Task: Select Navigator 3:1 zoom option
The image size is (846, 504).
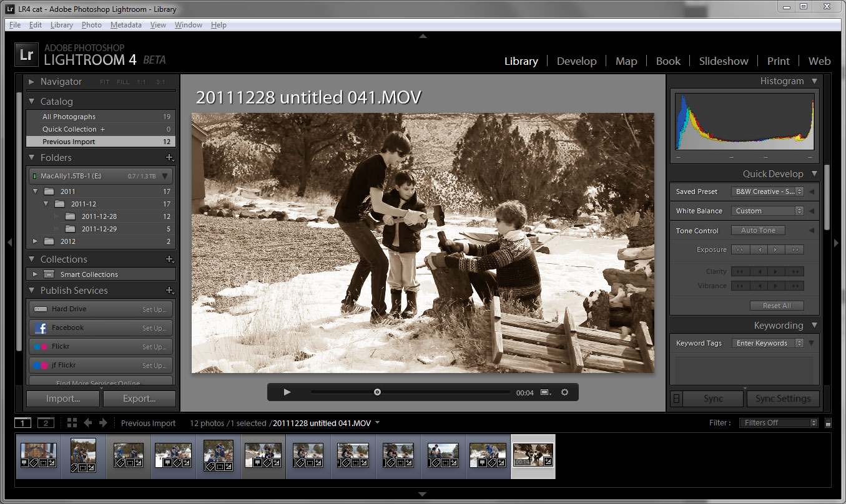Action: click(x=160, y=82)
